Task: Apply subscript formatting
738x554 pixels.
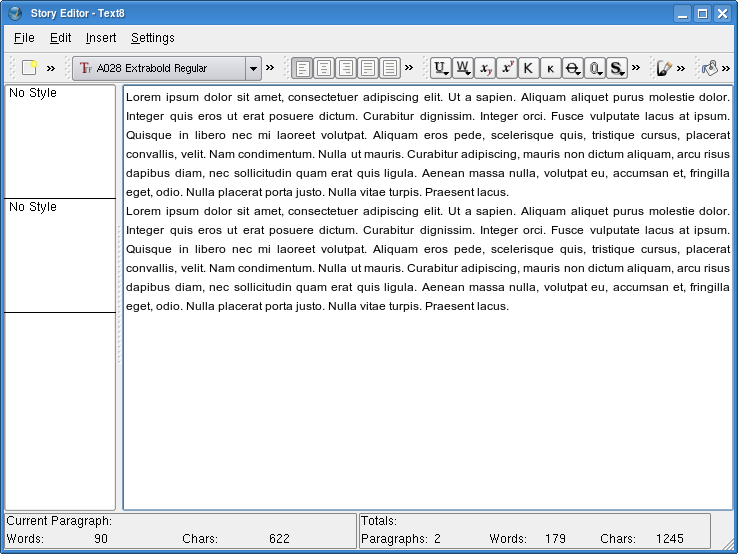Action: [x=485, y=68]
